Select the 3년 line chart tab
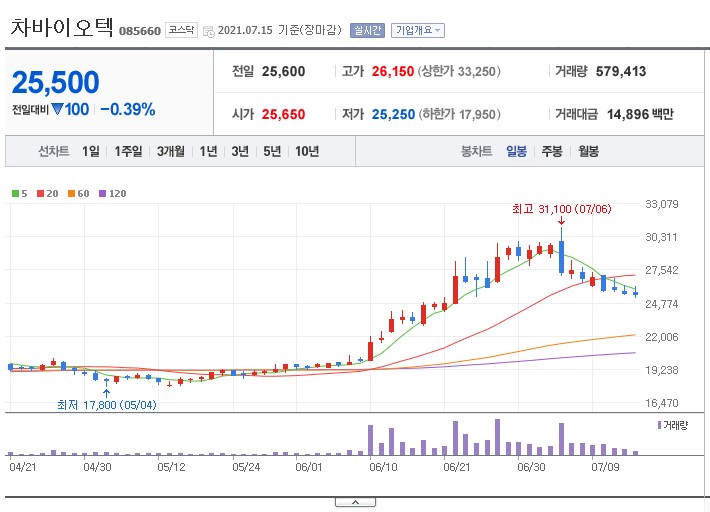This screenshot has height=512, width=710. point(240,151)
